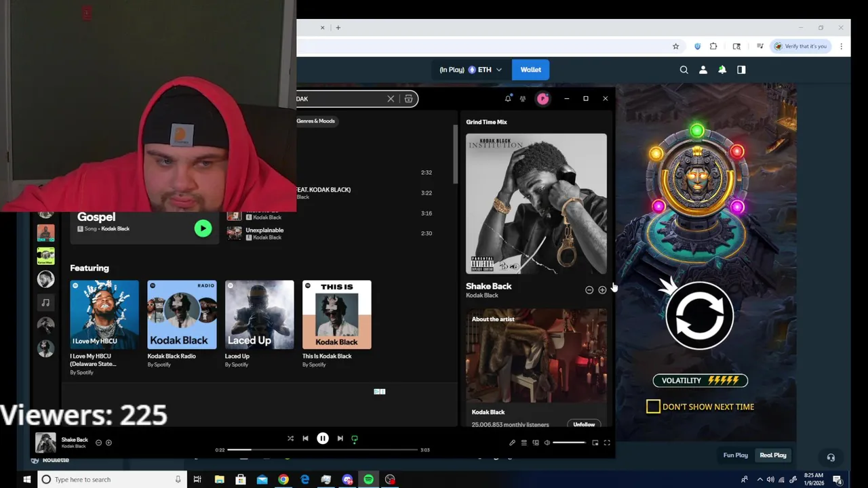Toggle the green repeat button

pyautogui.click(x=355, y=439)
